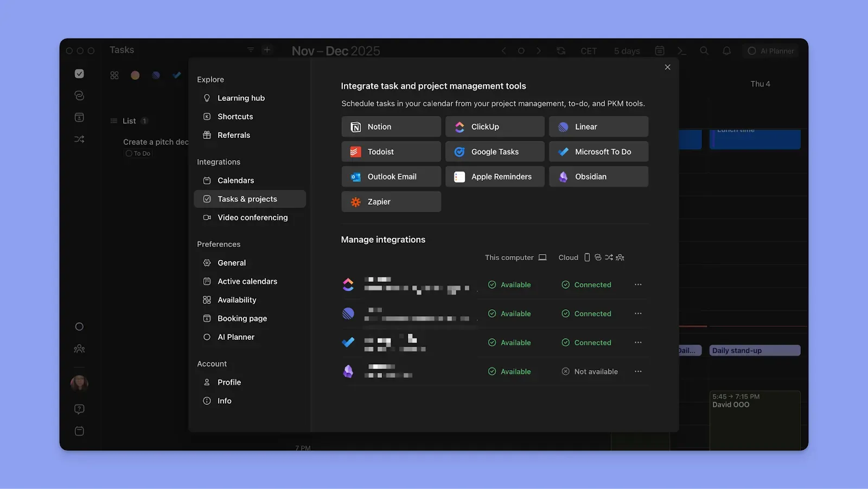Open the 5 days view selector
This screenshot has width=868, height=489.
click(x=627, y=50)
